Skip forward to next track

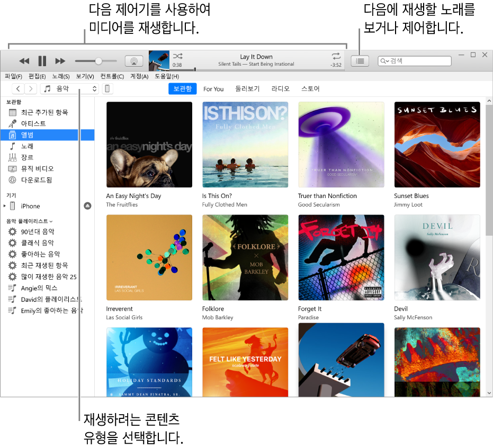pos(60,61)
